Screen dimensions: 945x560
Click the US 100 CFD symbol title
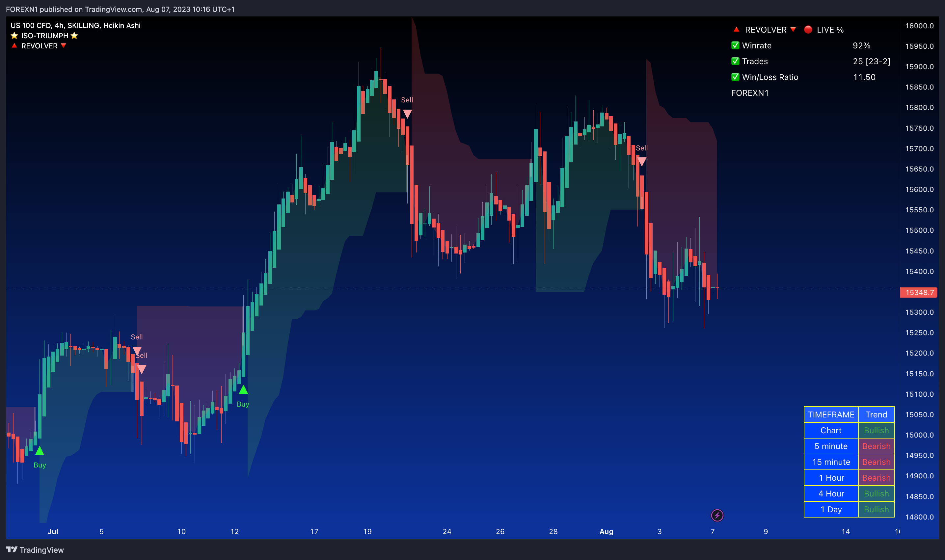(x=75, y=25)
